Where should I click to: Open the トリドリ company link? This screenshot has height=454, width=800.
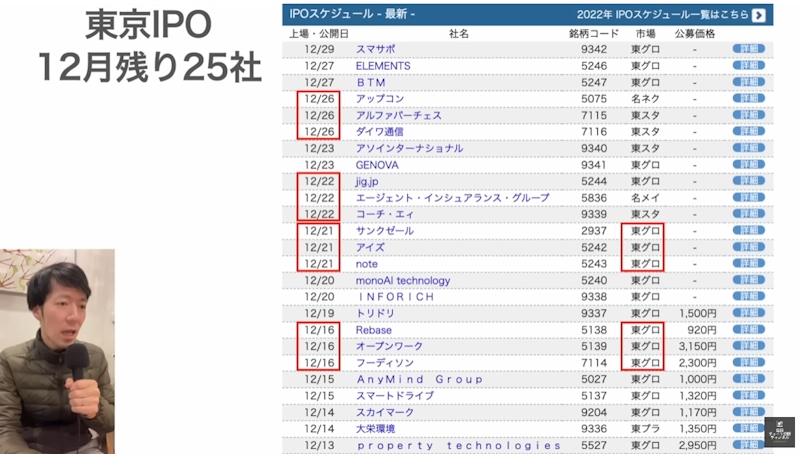[375, 313]
